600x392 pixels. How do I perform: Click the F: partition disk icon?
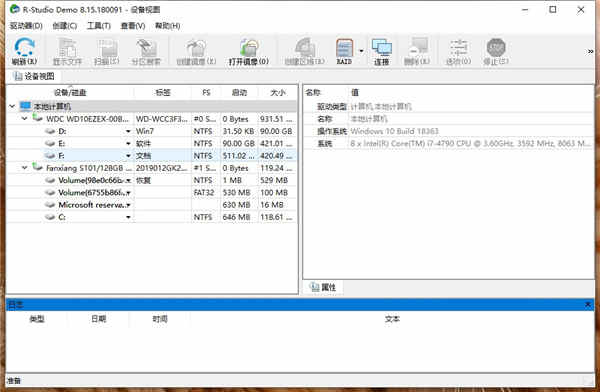pyautogui.click(x=50, y=156)
